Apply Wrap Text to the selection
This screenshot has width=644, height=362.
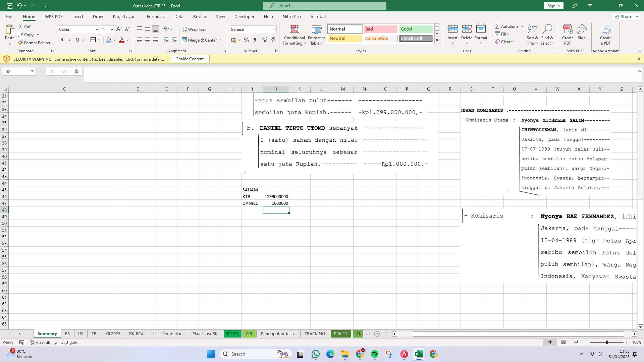[x=195, y=29]
